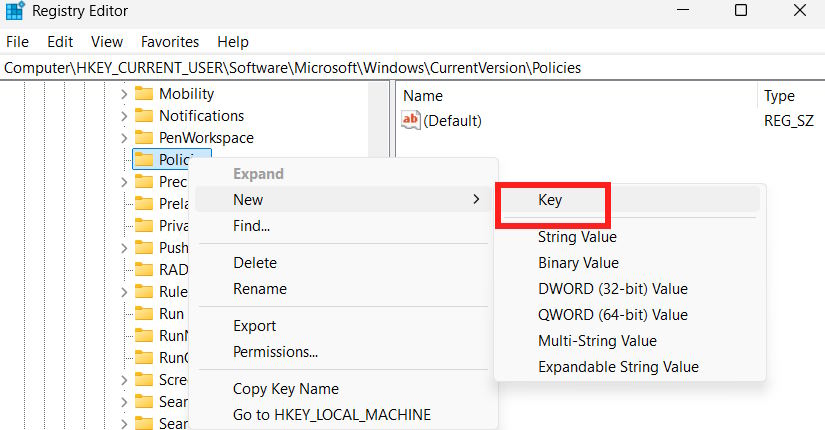Viewport: 825px width, 430px height.
Task: Click the PenWorkspace folder icon
Action: point(143,138)
